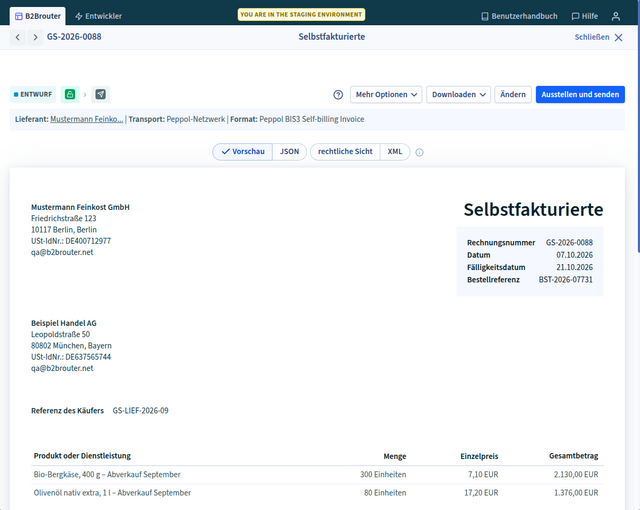This screenshot has width=640, height=510.
Task: Open the Mustermann Feinko... supplier link
Action: tap(87, 119)
